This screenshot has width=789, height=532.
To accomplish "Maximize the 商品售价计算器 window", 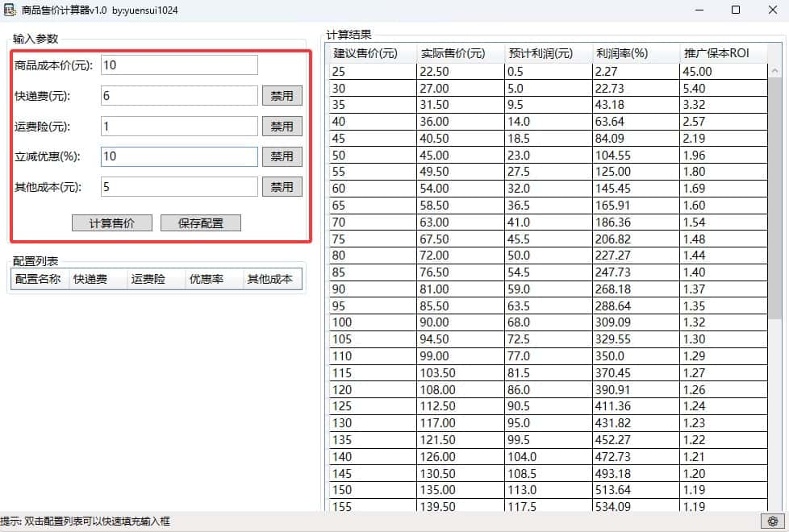I will click(x=735, y=10).
